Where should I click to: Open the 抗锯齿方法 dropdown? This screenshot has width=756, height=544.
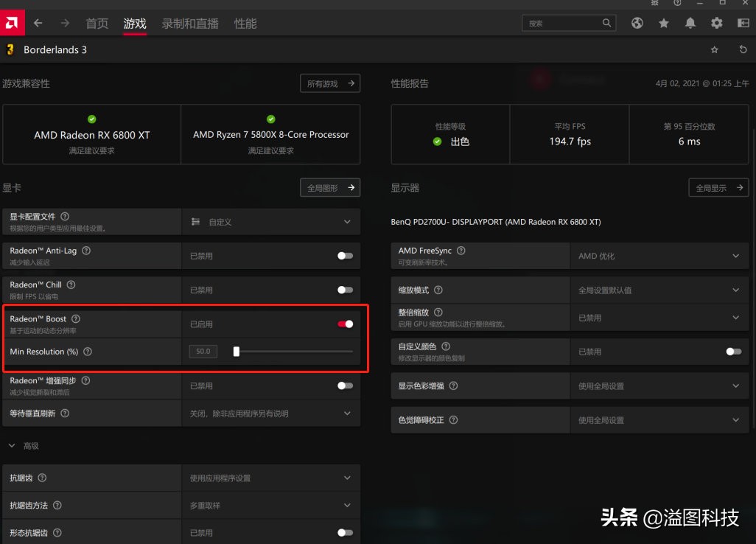(x=346, y=505)
